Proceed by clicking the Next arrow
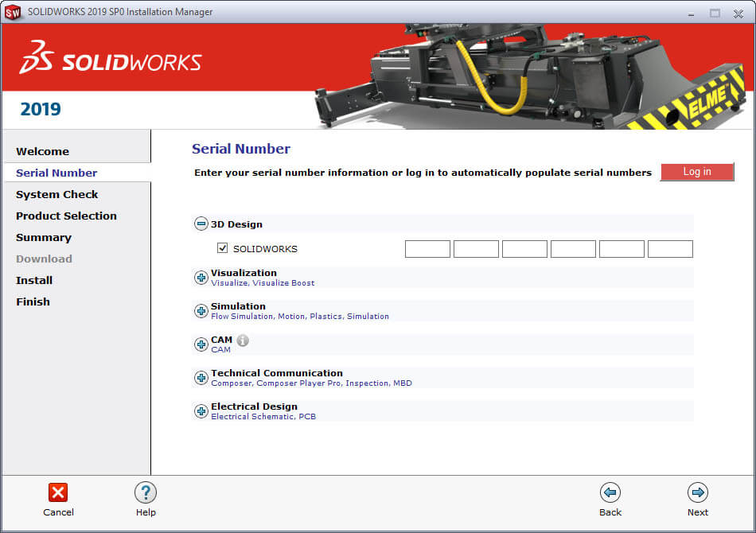756x533 pixels. [698, 492]
